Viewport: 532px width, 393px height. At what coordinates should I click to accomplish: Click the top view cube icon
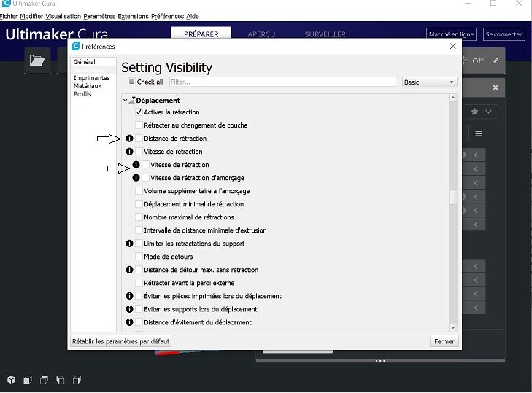44,380
